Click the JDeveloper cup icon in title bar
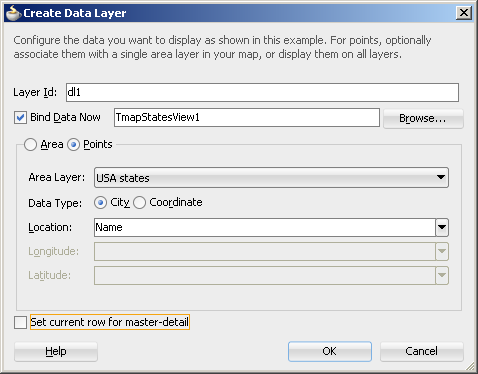 (x=14, y=13)
